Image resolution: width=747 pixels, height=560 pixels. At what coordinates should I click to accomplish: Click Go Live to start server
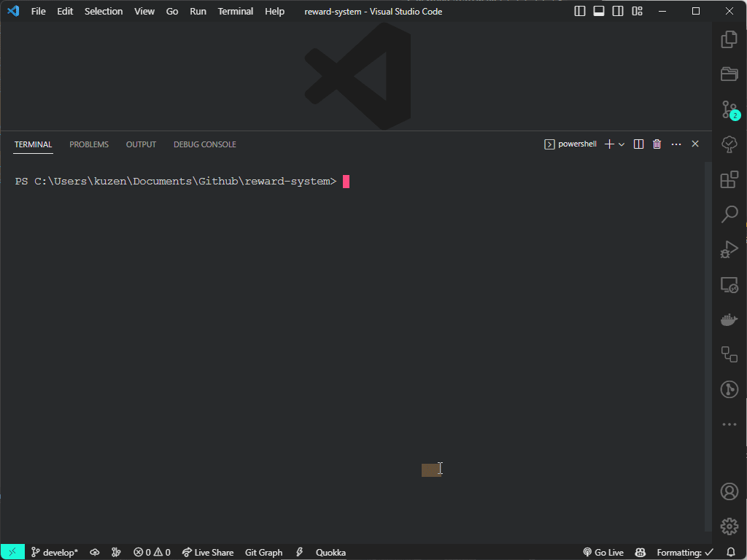(x=603, y=553)
